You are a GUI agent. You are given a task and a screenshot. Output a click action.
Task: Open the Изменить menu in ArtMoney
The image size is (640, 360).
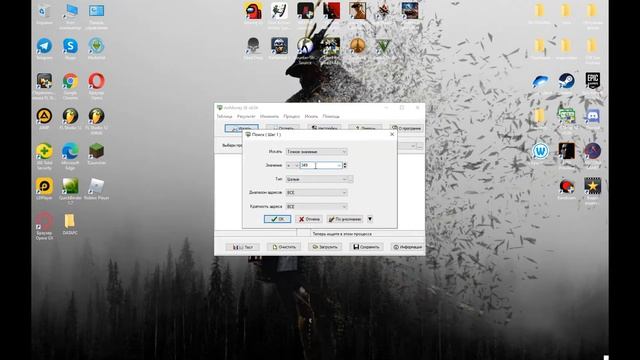269,116
